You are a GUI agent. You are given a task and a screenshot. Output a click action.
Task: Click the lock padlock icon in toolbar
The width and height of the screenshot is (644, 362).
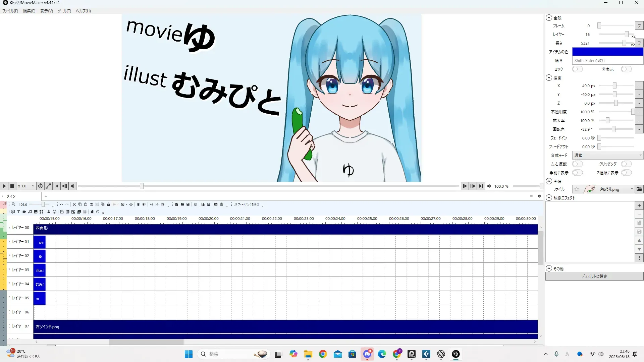coord(108,204)
